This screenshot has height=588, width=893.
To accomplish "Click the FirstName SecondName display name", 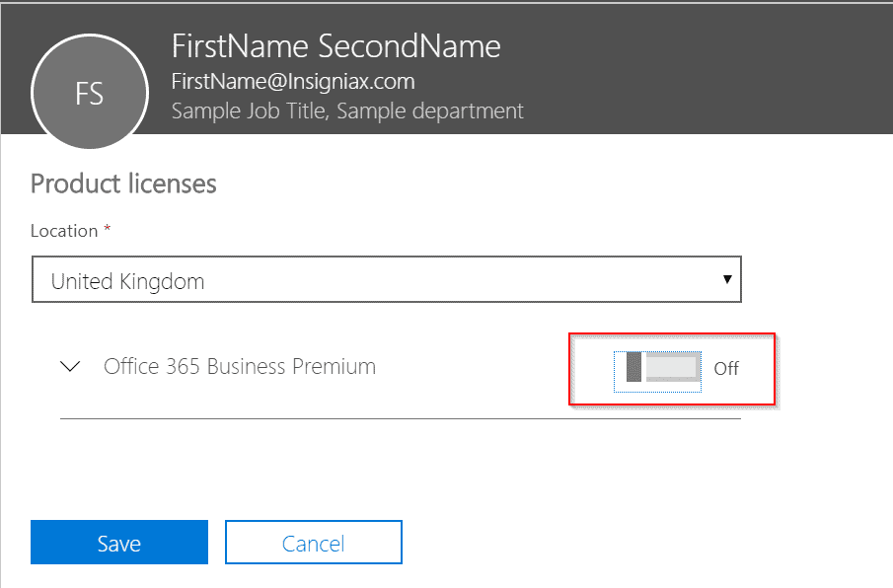I will [336, 46].
